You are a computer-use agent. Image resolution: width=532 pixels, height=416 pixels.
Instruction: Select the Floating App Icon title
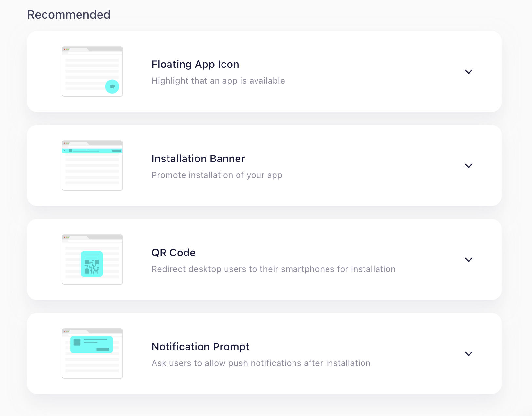[x=195, y=64]
